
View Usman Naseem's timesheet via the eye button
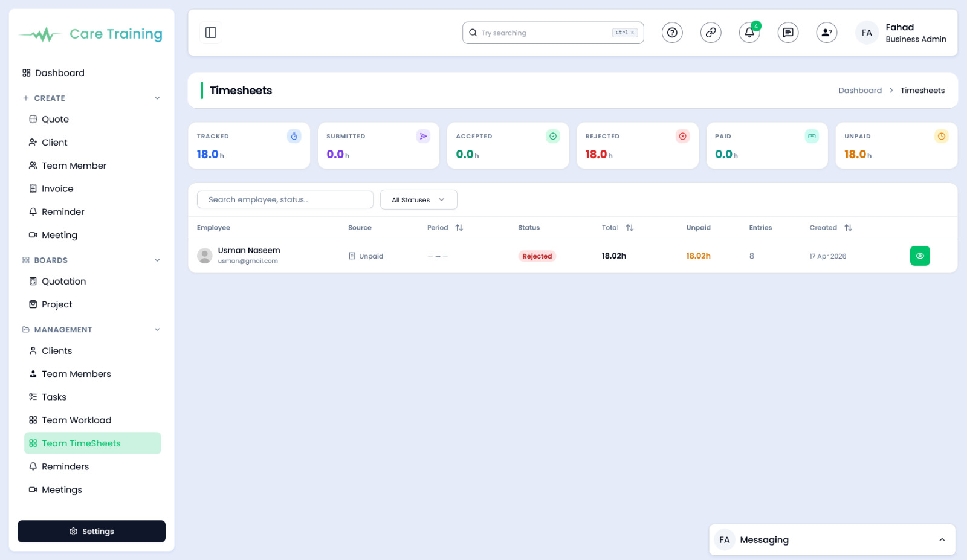[920, 256]
